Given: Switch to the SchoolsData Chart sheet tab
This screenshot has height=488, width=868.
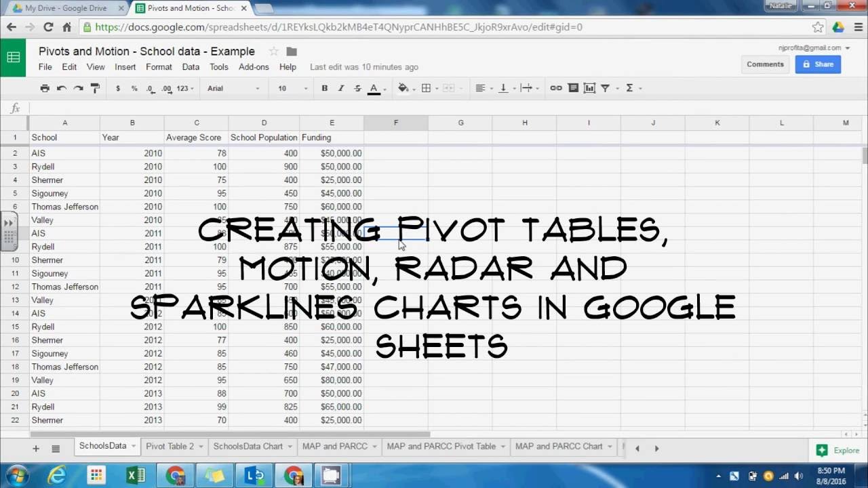Looking at the screenshot, I should point(248,446).
